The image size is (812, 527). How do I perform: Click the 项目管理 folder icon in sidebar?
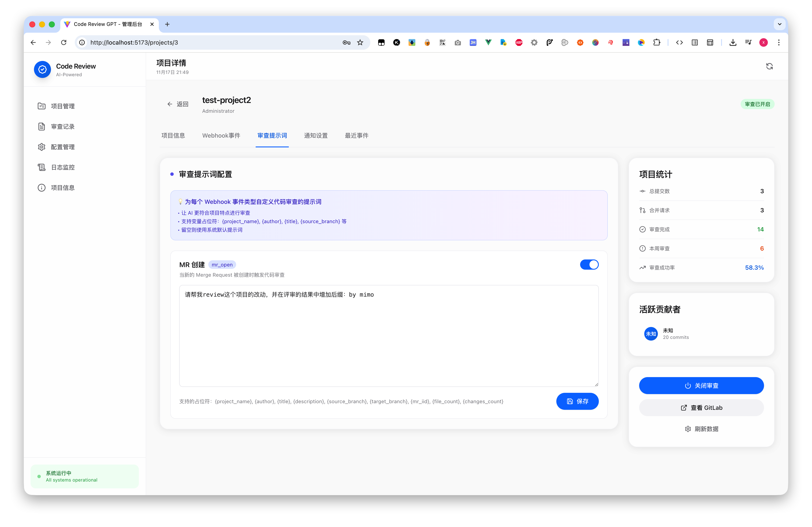click(42, 106)
